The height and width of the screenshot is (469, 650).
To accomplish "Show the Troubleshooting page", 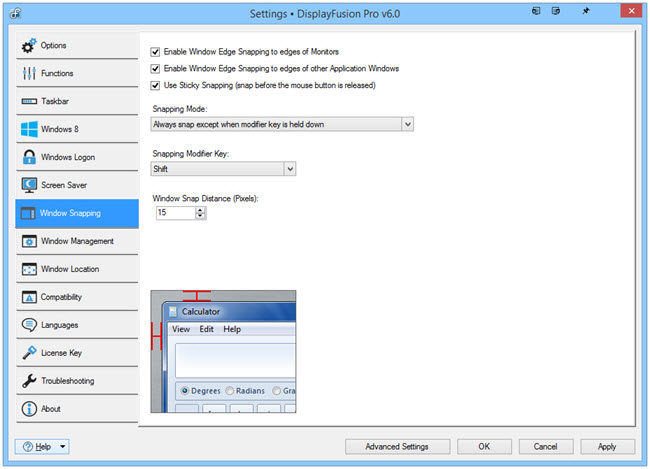I will click(x=77, y=381).
